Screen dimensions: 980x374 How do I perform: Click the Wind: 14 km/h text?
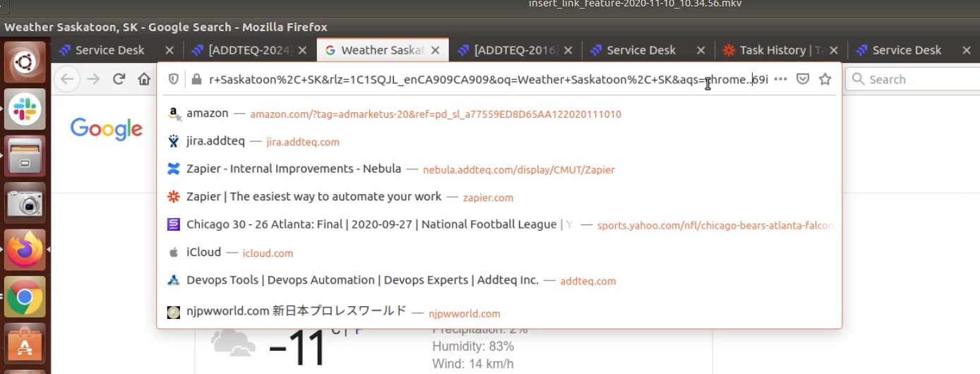point(472,364)
